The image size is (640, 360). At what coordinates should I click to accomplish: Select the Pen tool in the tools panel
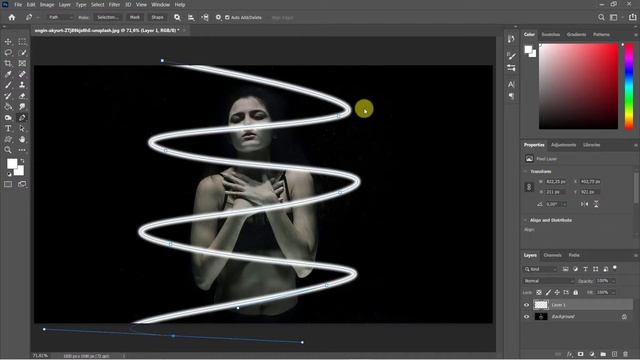point(22,118)
